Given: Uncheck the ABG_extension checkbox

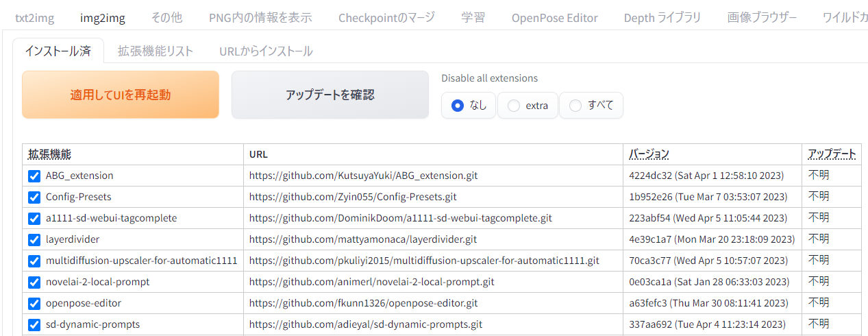Looking at the screenshot, I should click(x=34, y=176).
